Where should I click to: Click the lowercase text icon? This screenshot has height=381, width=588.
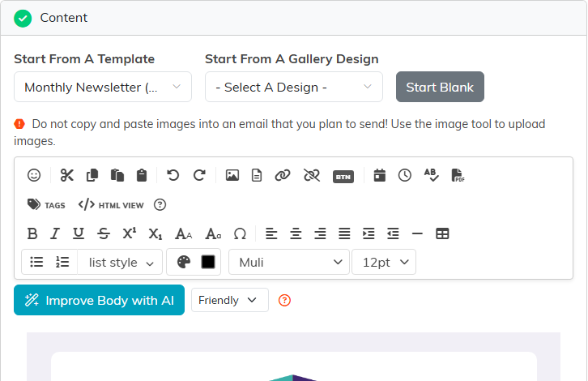point(213,233)
